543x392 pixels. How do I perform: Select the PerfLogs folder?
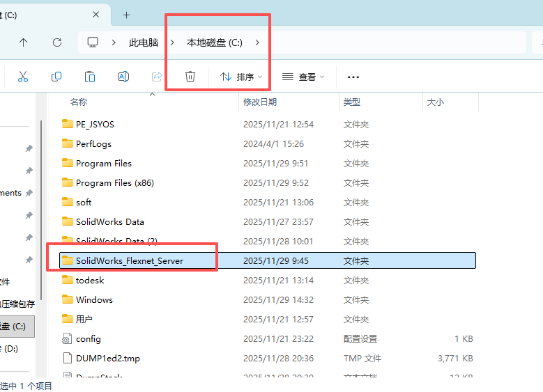(x=268, y=144)
